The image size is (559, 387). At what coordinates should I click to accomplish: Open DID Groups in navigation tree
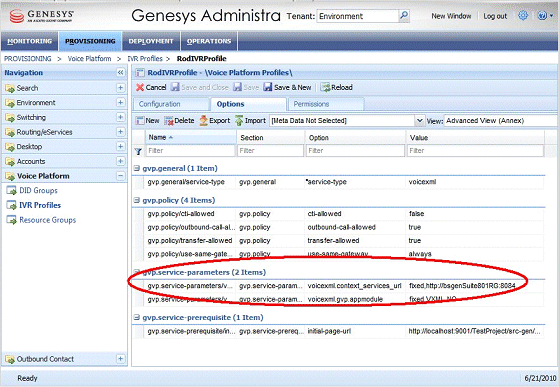tap(39, 191)
